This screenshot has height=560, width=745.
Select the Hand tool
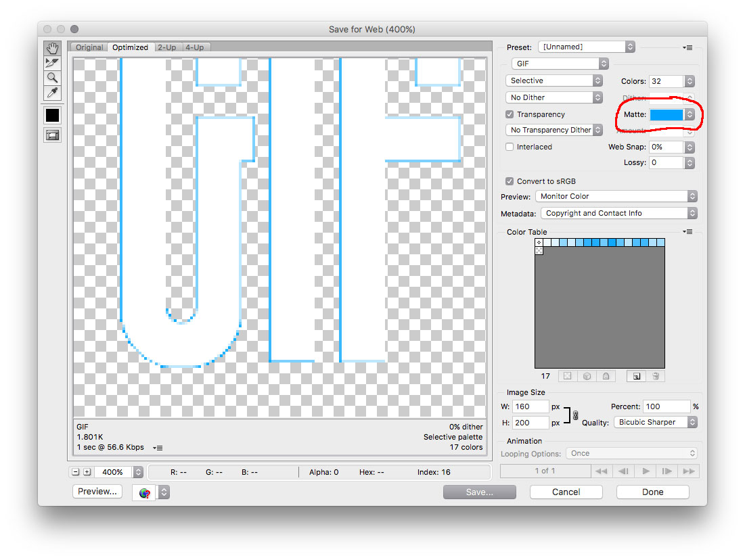52,48
